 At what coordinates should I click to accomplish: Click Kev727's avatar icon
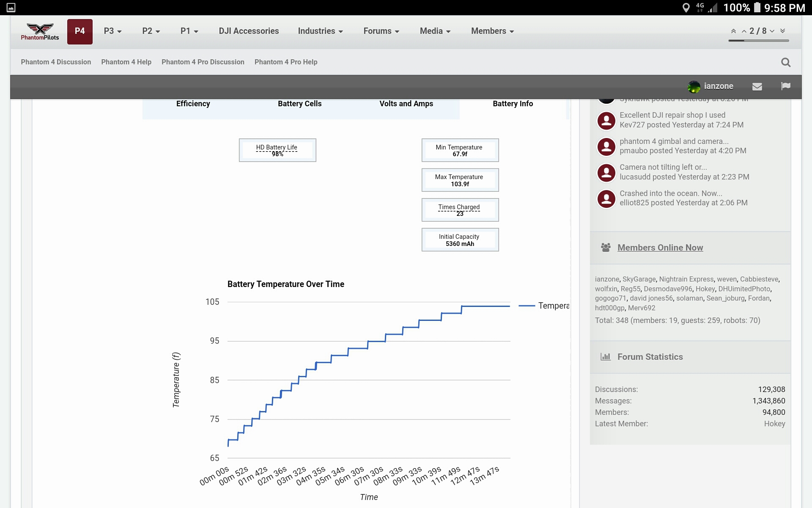[x=606, y=121]
